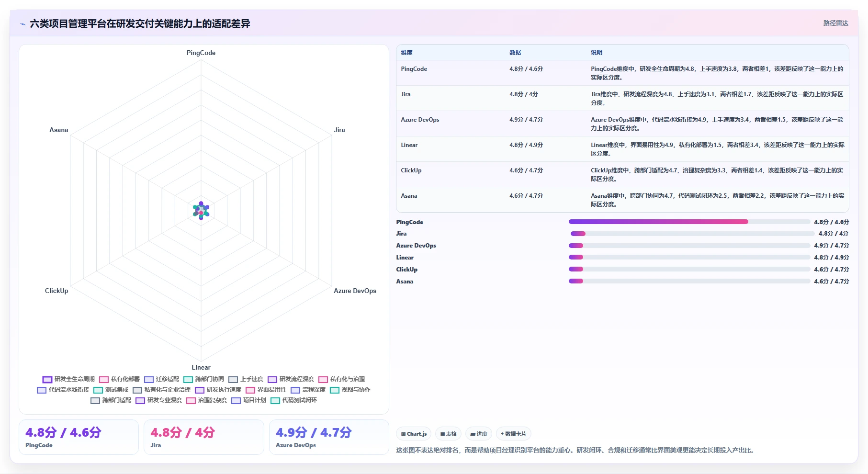Viewport: 868px width, 474px height.
Task: Click the 4.8分 / 4分 value in Jira table row
Action: [524, 94]
